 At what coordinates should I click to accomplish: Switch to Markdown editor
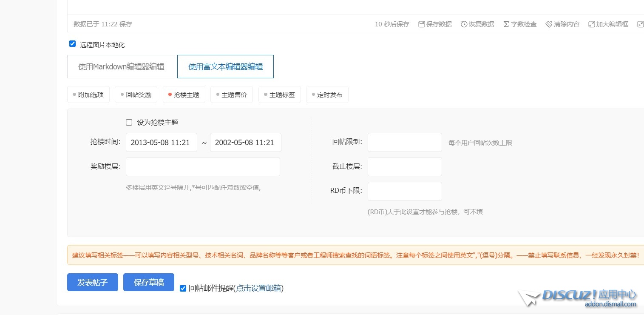121,67
